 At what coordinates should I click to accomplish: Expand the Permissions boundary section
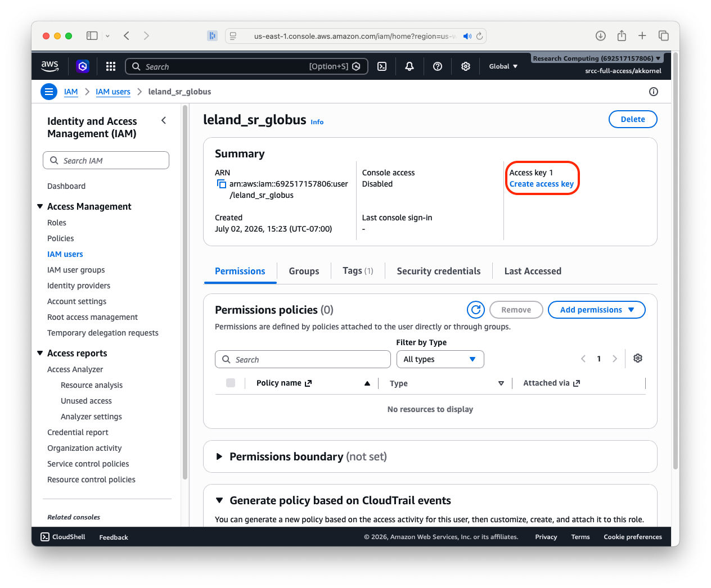pyautogui.click(x=219, y=456)
